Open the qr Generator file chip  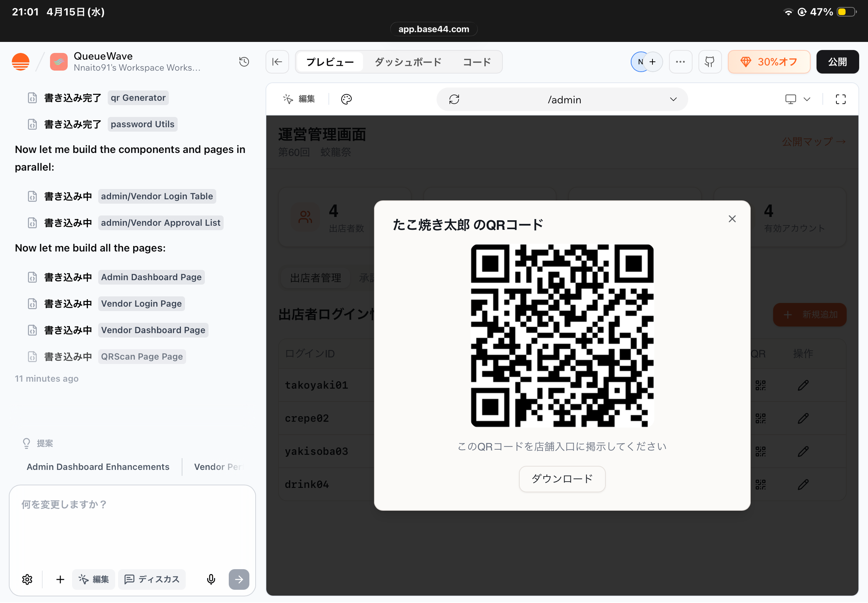(138, 98)
